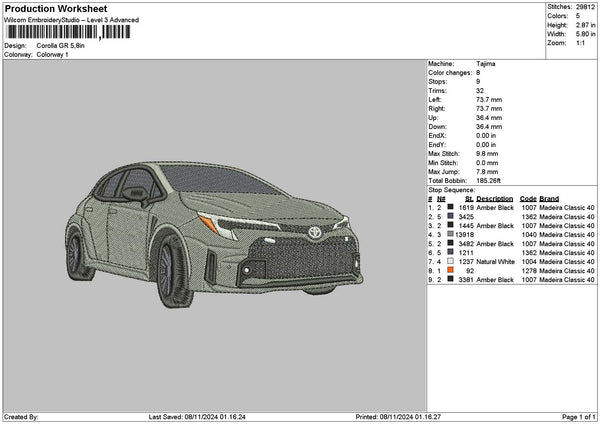Click the Max Jump value 7.8 mm
This screenshot has width=600, height=424.
[487, 172]
